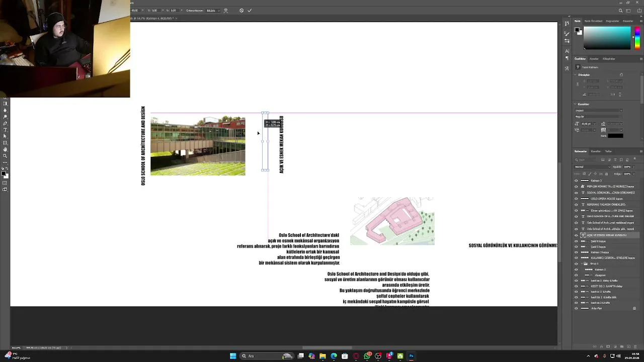Switch to the Kitaplıklar tab

tap(609, 59)
